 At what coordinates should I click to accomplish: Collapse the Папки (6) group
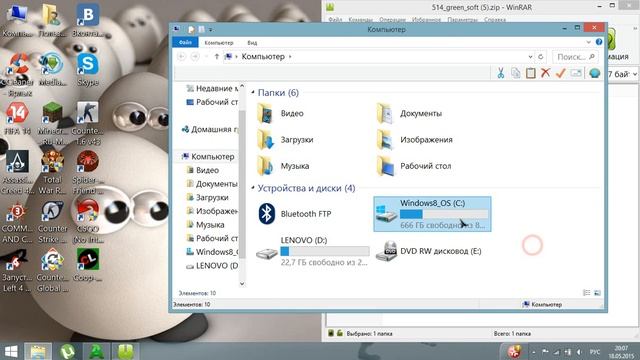coord(253,93)
